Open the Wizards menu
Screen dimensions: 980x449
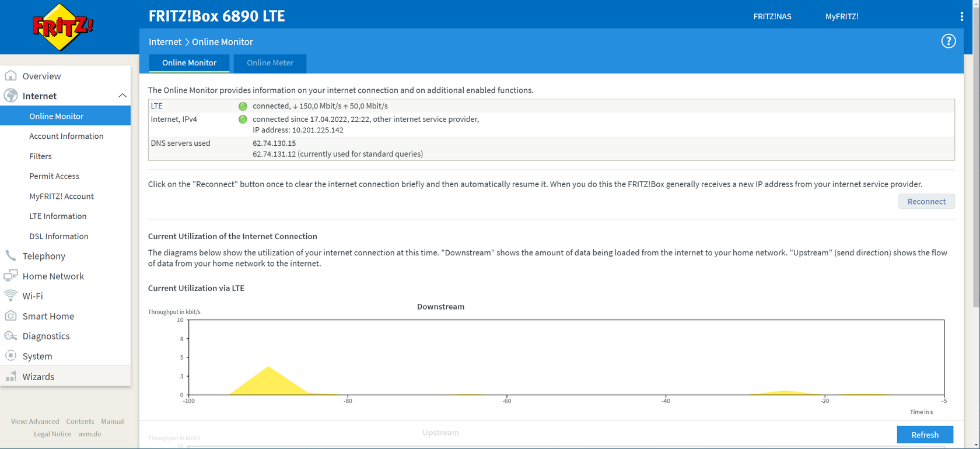[38, 377]
